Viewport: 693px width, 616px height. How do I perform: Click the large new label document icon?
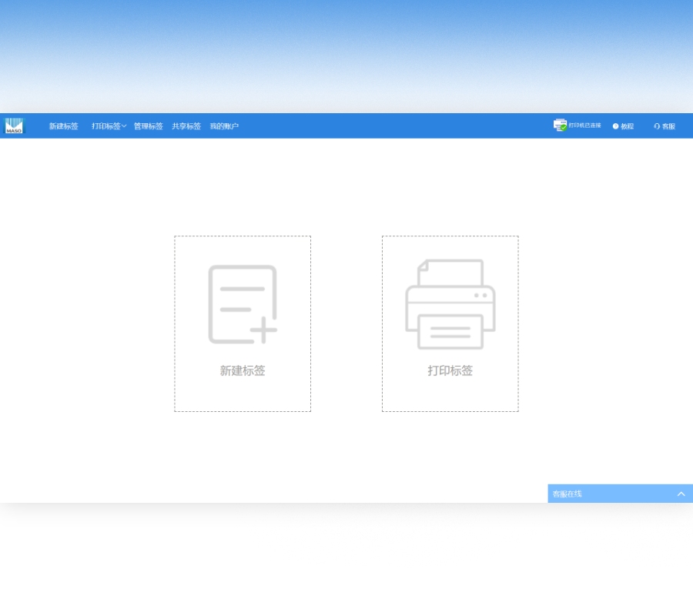tap(241, 303)
